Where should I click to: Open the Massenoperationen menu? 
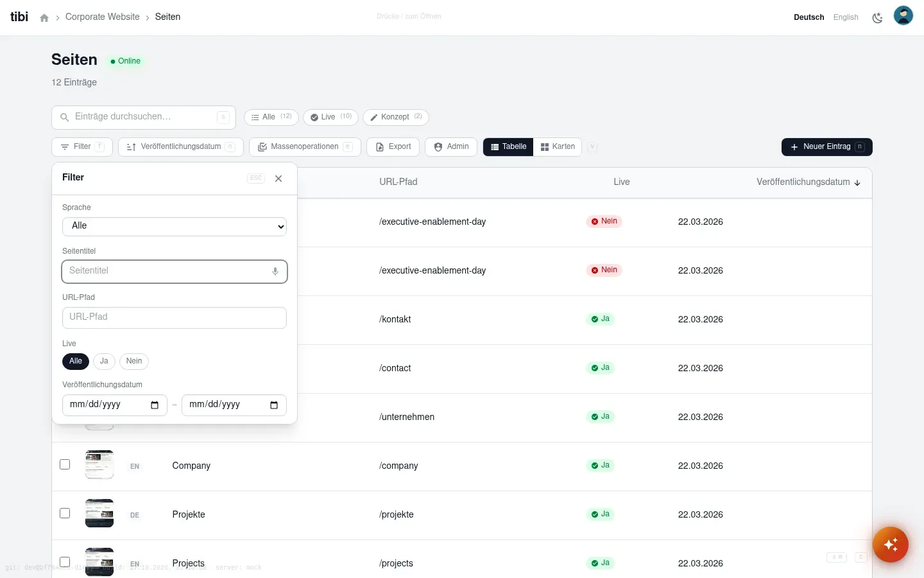coord(305,147)
